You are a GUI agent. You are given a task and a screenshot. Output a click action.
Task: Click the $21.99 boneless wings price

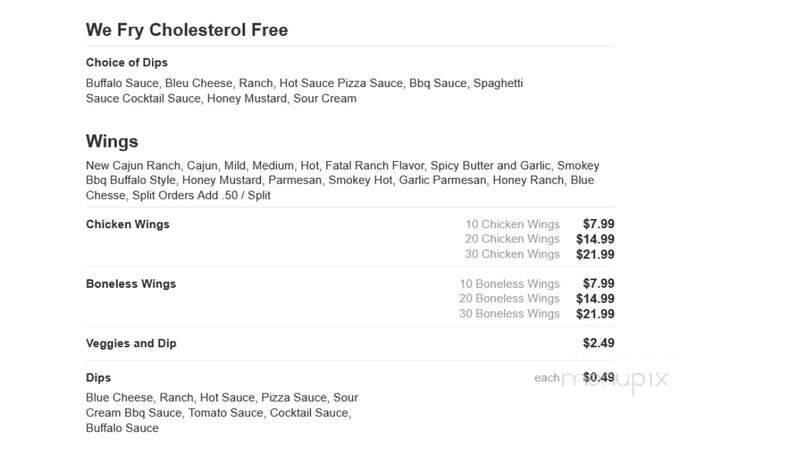pyautogui.click(x=596, y=314)
